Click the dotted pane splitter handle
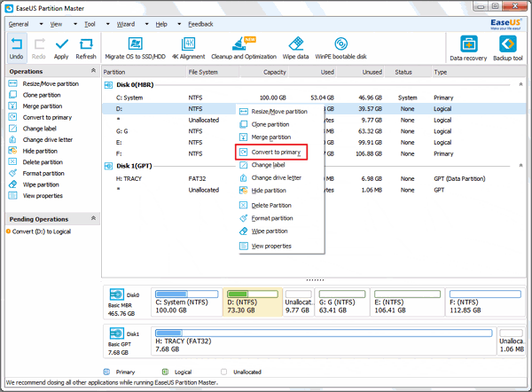Screen dimensions: 532x392 [315, 280]
